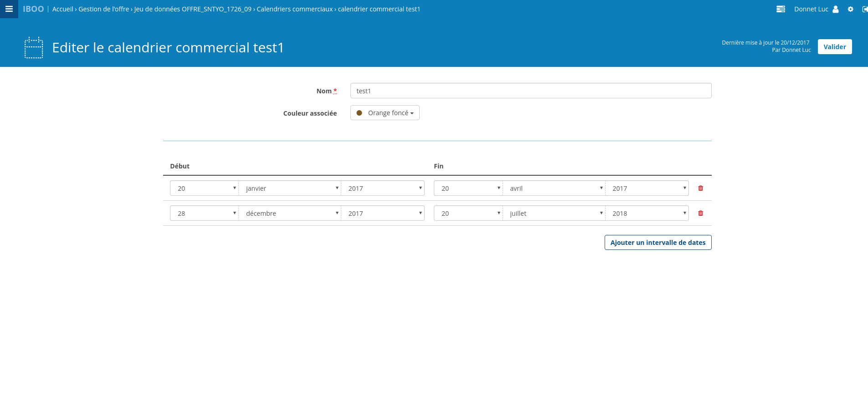Screen dimensions: 868x407
Task: Open the Orange foncé color dropdown
Action: tap(385, 113)
